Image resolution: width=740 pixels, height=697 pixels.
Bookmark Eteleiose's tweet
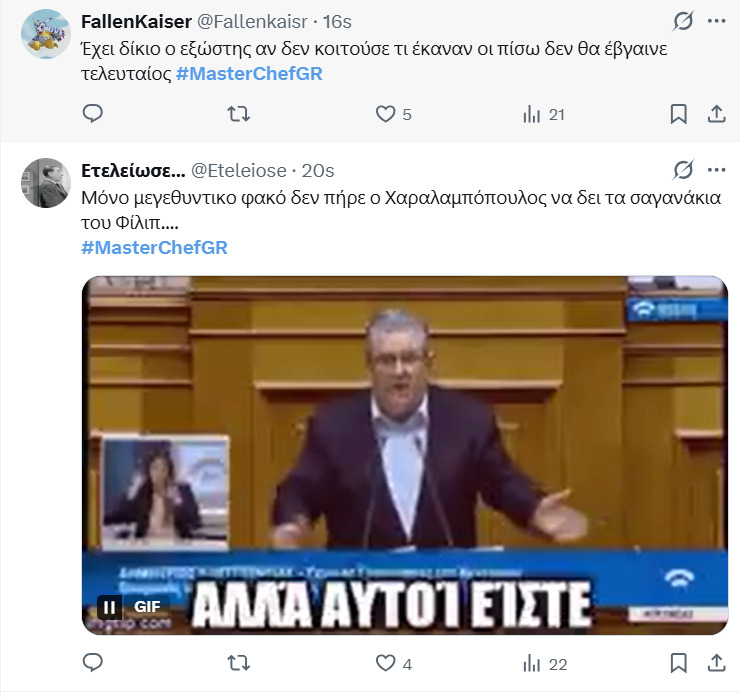679,663
